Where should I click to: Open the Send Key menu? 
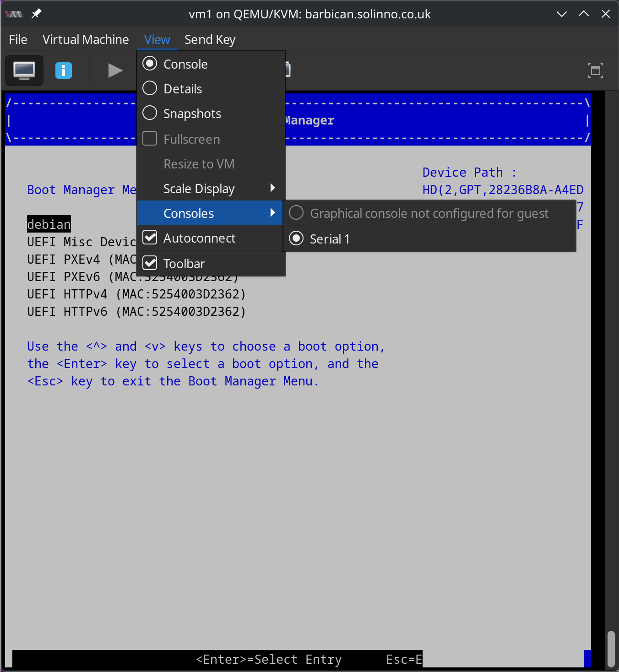click(210, 39)
